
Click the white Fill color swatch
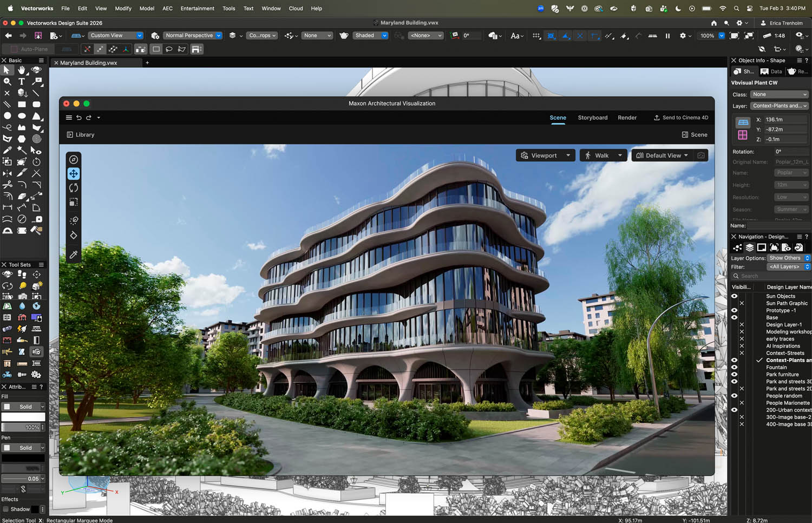pyautogui.click(x=23, y=417)
